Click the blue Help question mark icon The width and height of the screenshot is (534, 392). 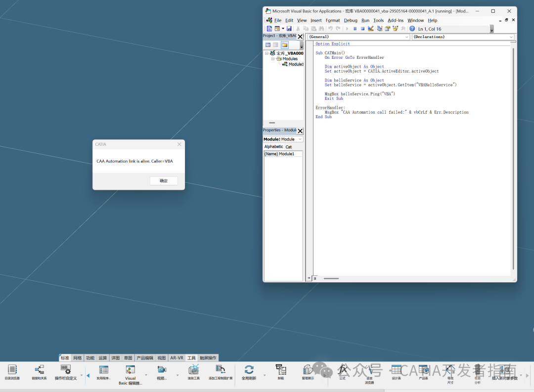point(412,29)
